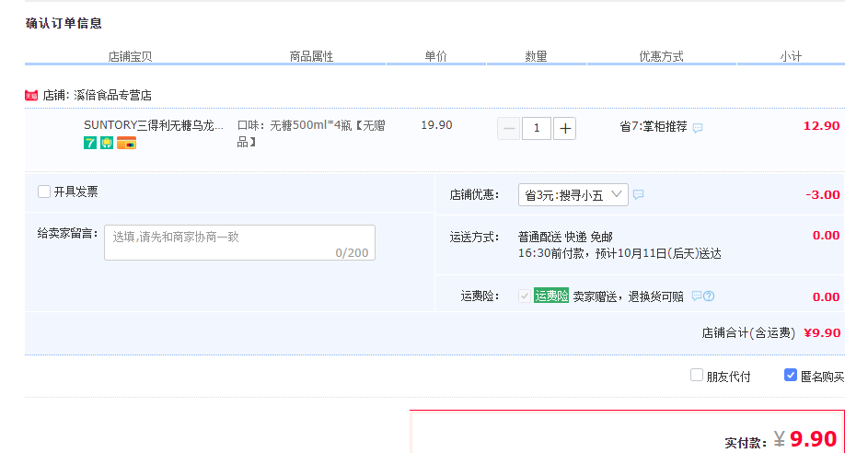Click the green 7-day return badge
Screen dimensions: 868x453
coord(90,143)
